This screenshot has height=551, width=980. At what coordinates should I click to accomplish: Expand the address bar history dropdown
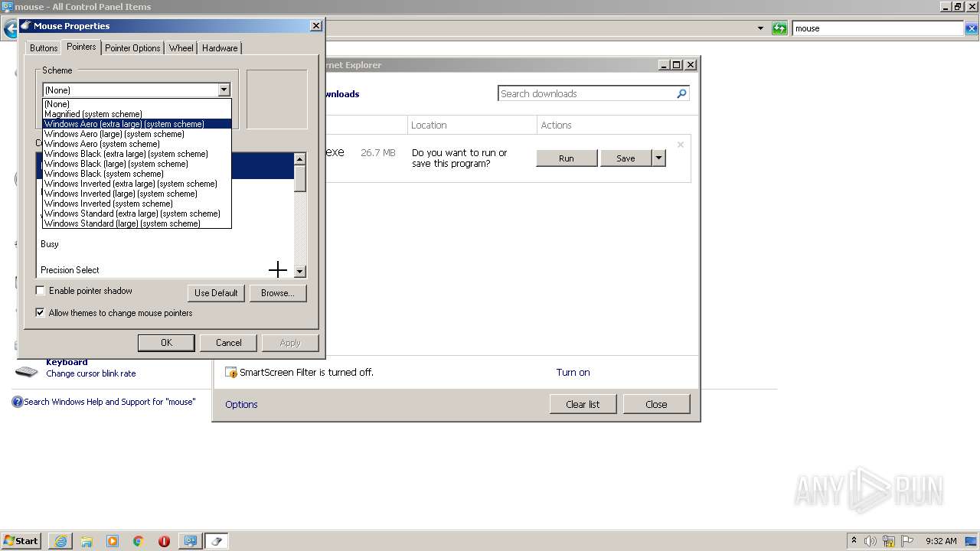tap(760, 28)
